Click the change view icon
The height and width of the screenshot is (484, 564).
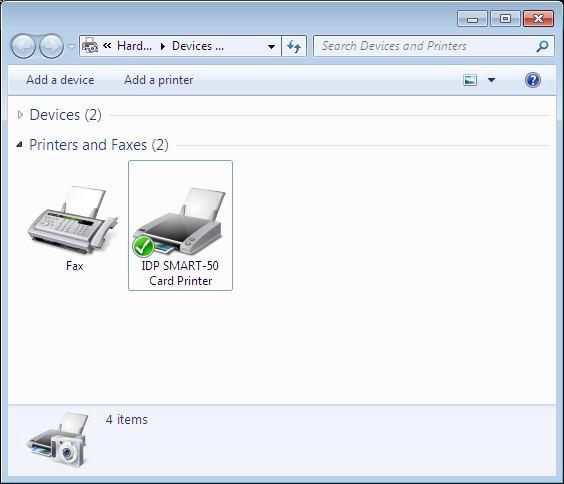pyautogui.click(x=470, y=80)
